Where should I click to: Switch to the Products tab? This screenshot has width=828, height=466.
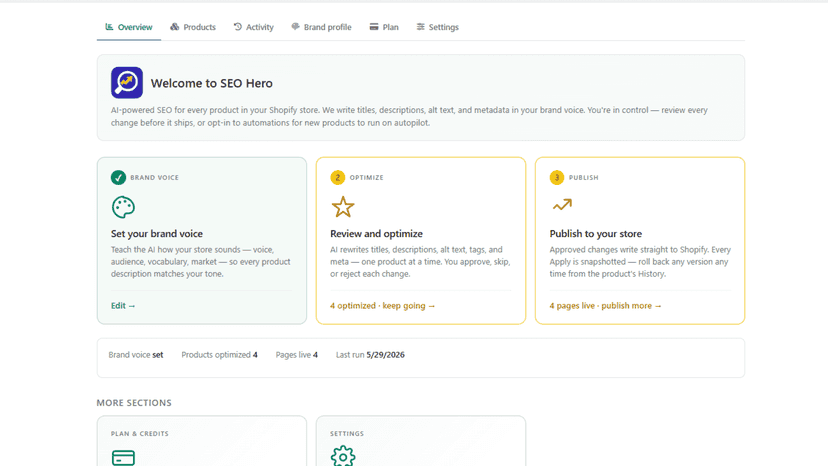[x=193, y=27]
